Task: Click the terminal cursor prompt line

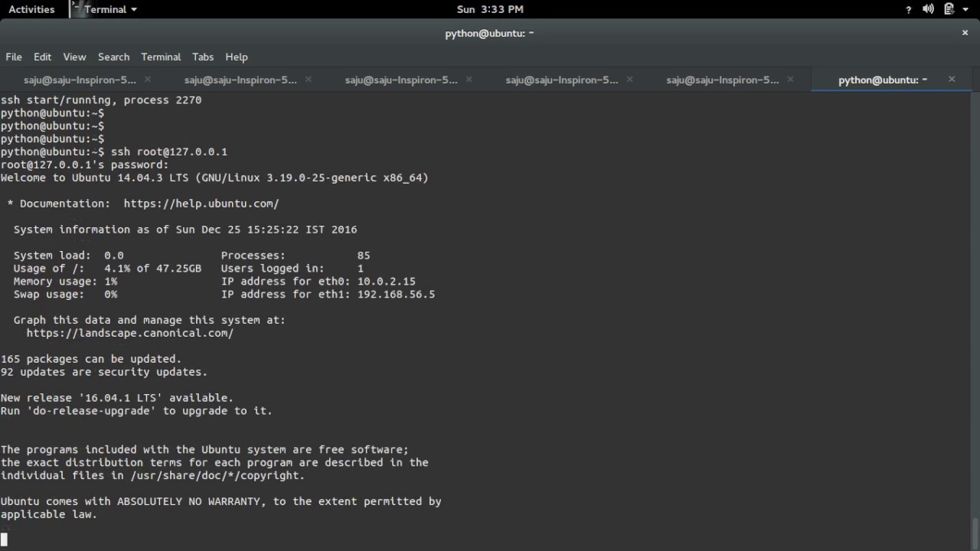Action: point(230,539)
